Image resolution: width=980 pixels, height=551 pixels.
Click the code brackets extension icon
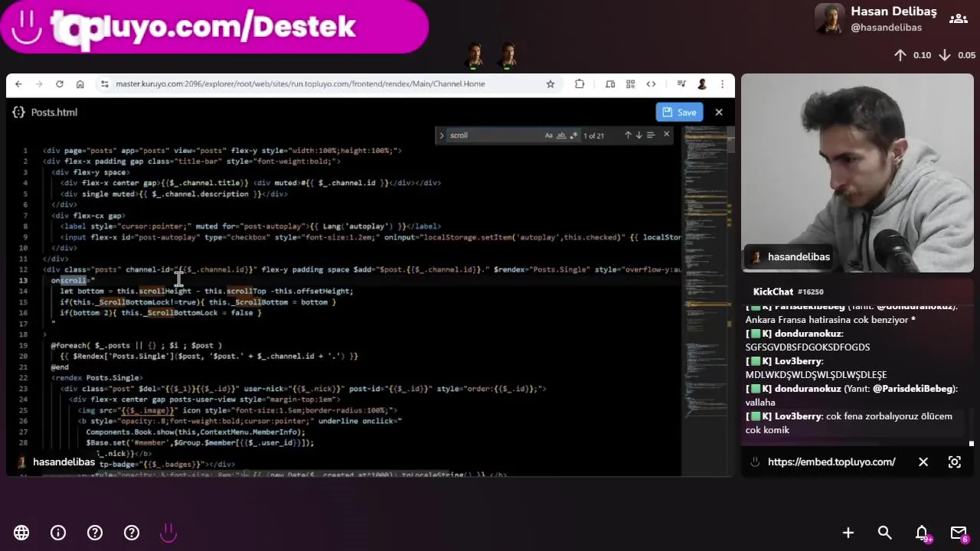(651, 84)
